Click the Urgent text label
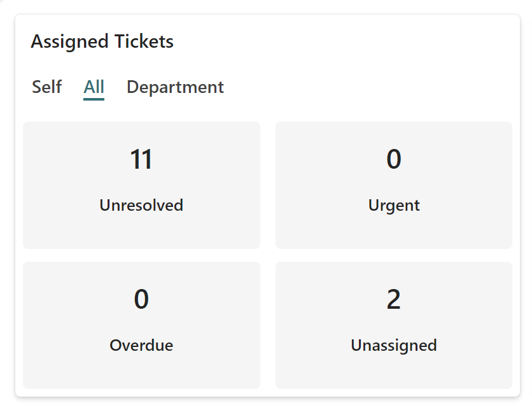This screenshot has width=532, height=410. point(394,206)
